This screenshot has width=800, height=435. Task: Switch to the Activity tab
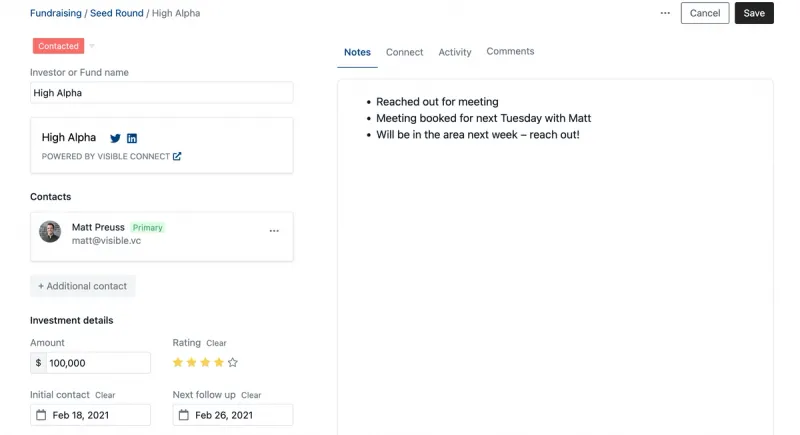click(x=455, y=52)
